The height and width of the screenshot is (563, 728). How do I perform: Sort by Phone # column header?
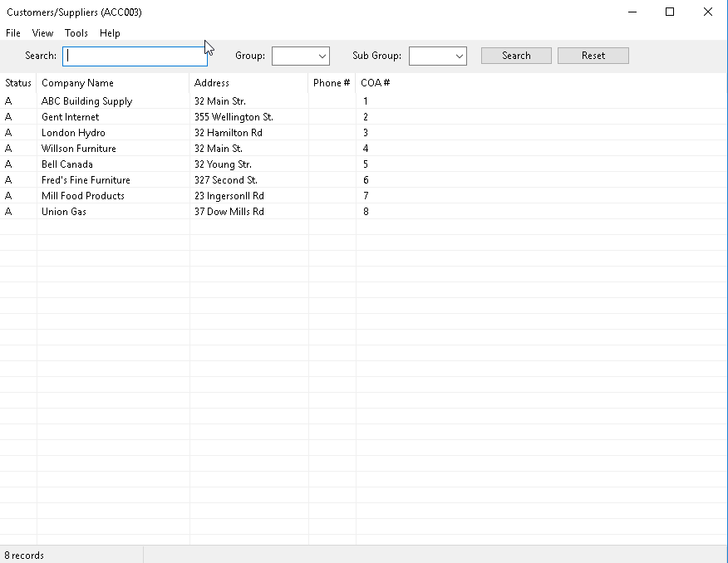click(332, 83)
